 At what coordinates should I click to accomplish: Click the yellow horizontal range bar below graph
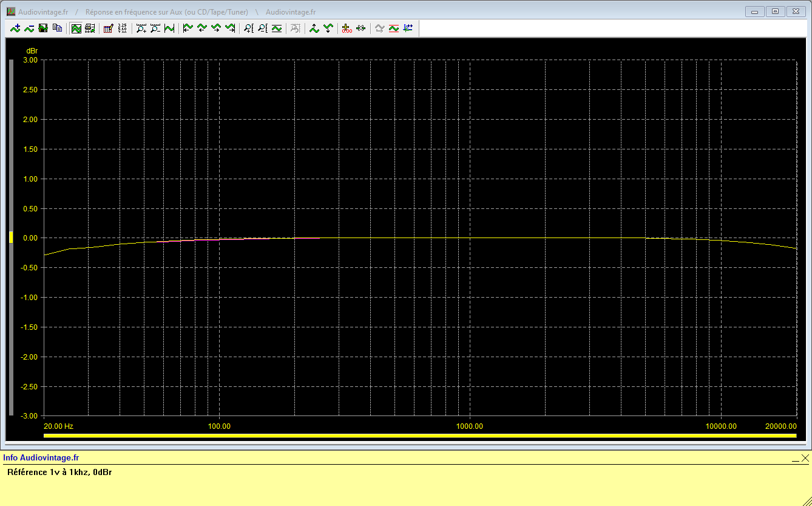[x=420, y=436]
